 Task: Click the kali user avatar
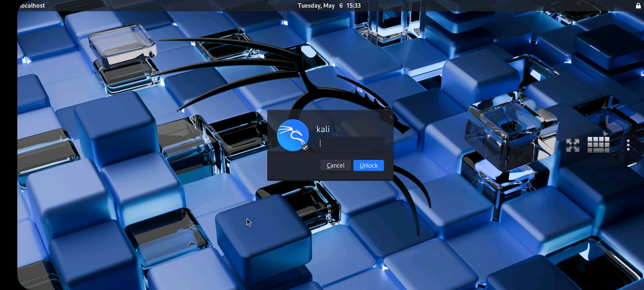click(293, 135)
